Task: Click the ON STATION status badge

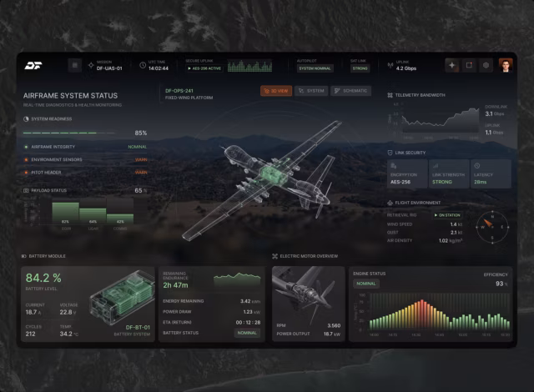Action: pos(447,215)
